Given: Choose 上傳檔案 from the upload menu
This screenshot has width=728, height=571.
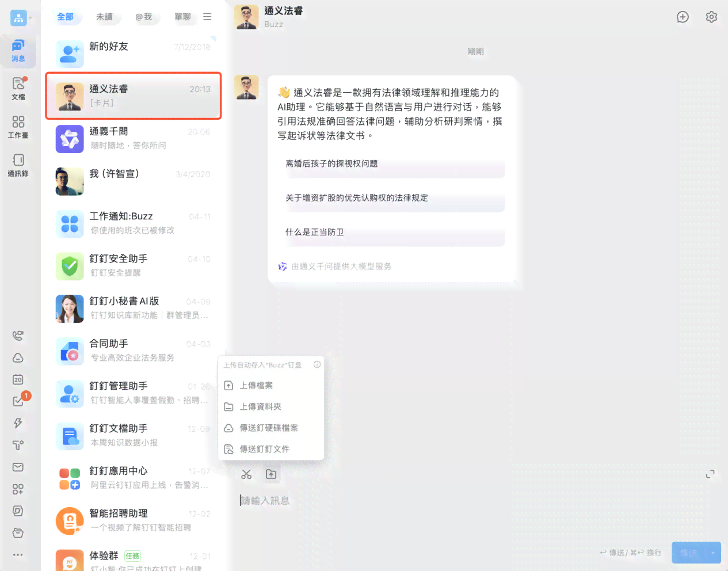Looking at the screenshot, I should point(270,386).
